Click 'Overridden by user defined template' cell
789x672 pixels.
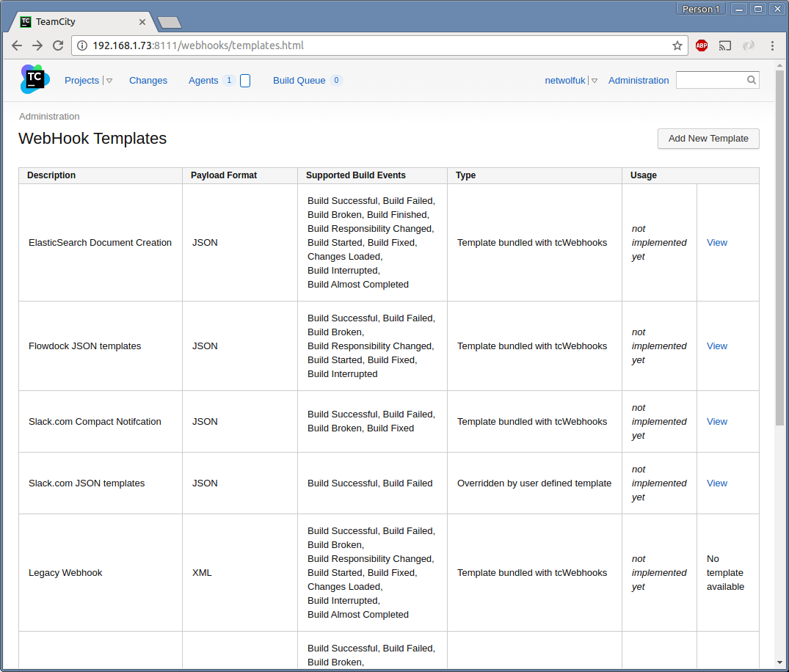[x=534, y=483]
